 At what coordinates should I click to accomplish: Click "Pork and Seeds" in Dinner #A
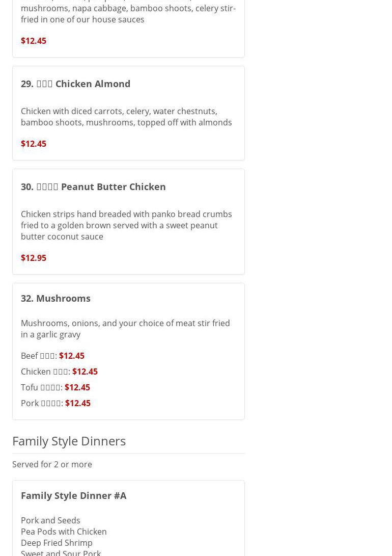[x=50, y=520]
